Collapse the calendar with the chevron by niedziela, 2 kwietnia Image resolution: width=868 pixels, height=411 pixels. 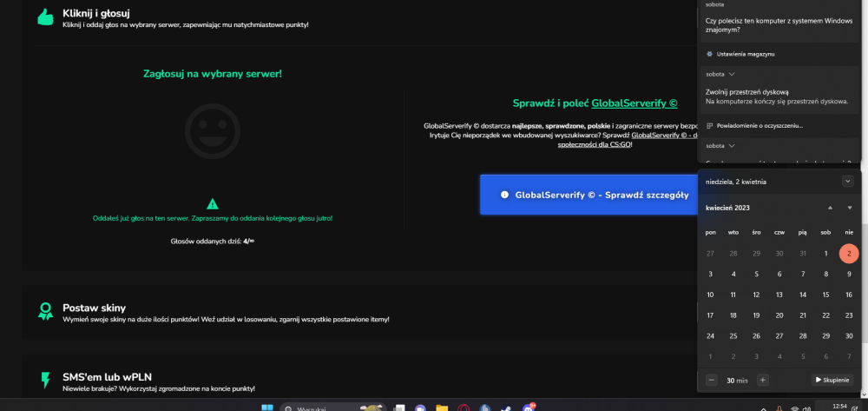[847, 181]
